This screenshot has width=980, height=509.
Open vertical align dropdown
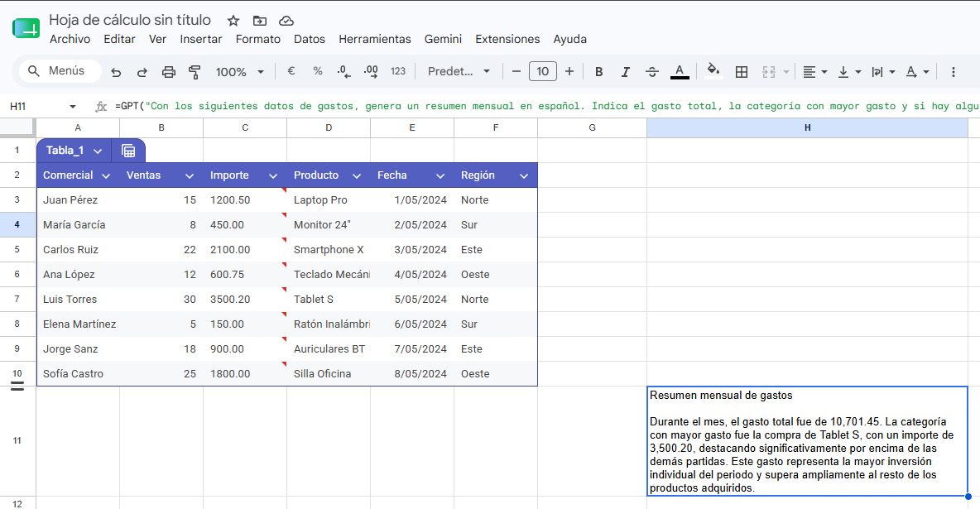(848, 72)
